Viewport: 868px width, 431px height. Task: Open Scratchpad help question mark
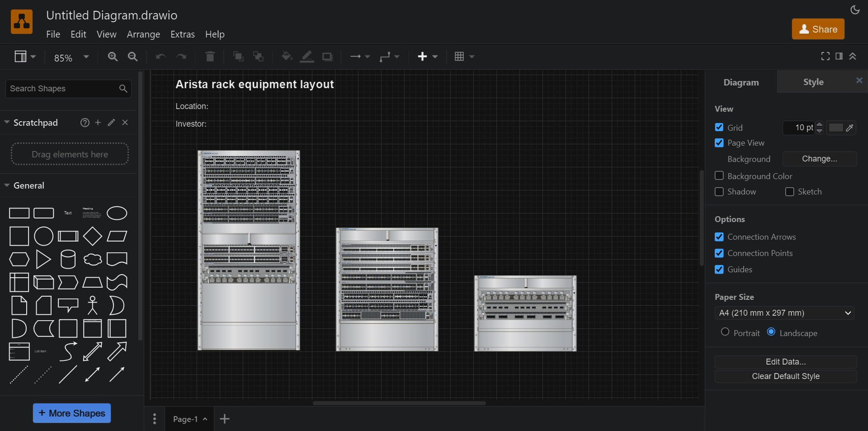[x=85, y=123]
